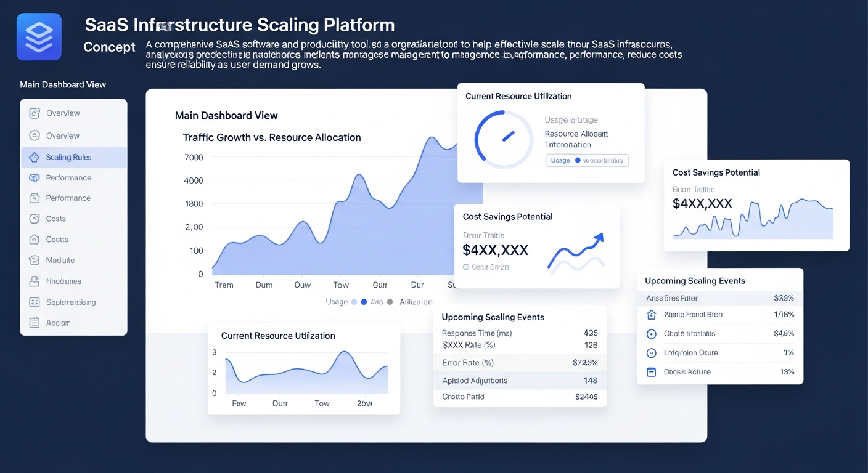This screenshot has height=473, width=868.
Task: Open the Madiute sidebar menu item
Action: (60, 261)
